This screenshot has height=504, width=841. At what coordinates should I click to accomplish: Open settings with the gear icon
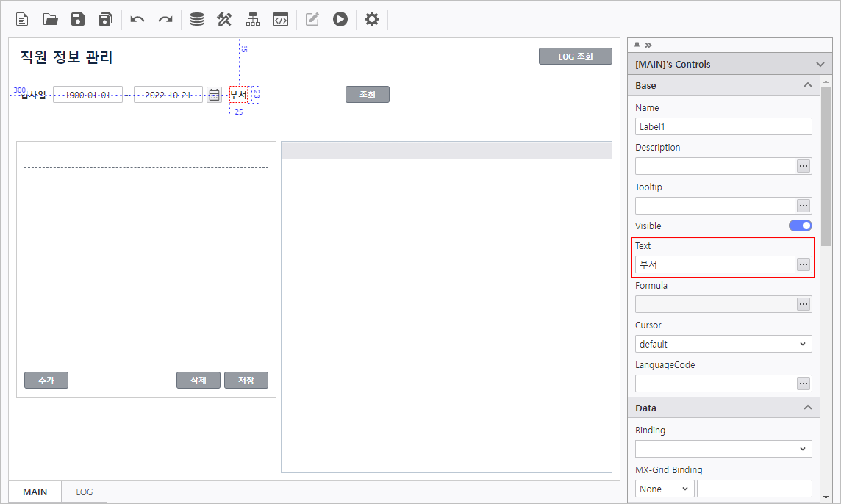(x=372, y=20)
